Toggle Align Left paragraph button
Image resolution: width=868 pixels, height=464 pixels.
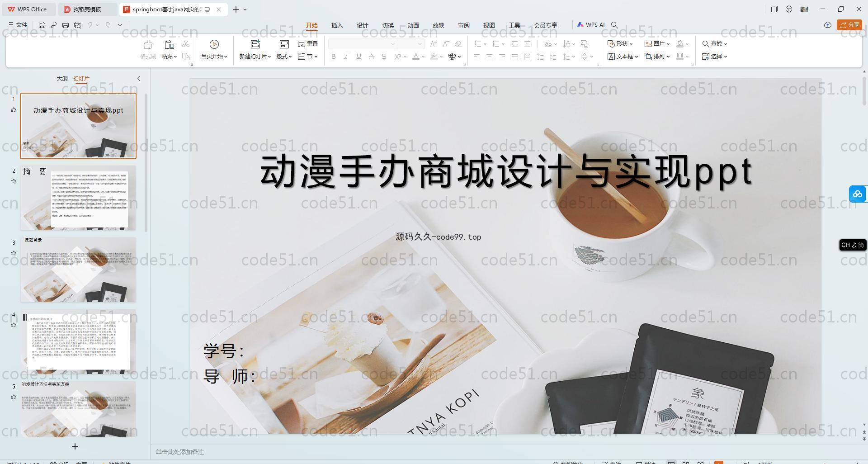[x=476, y=57]
